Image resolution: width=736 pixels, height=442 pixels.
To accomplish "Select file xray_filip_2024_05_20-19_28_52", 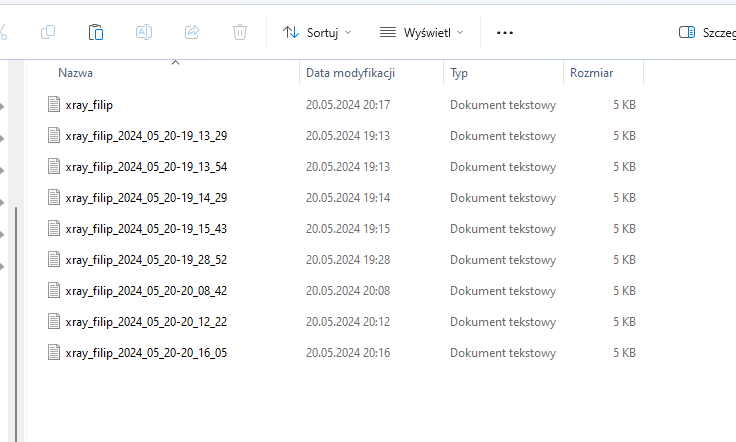I will [x=146, y=260].
